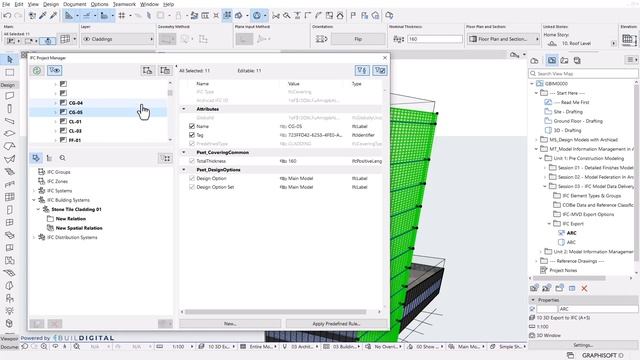This screenshot has width=640, height=360.
Task: Toggle the Name attribute checkbox
Action: pos(192,126)
